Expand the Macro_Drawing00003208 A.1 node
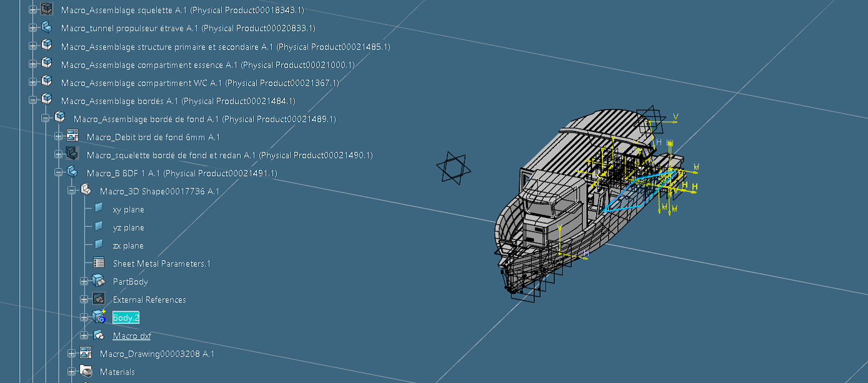The image size is (868, 383). tap(72, 354)
